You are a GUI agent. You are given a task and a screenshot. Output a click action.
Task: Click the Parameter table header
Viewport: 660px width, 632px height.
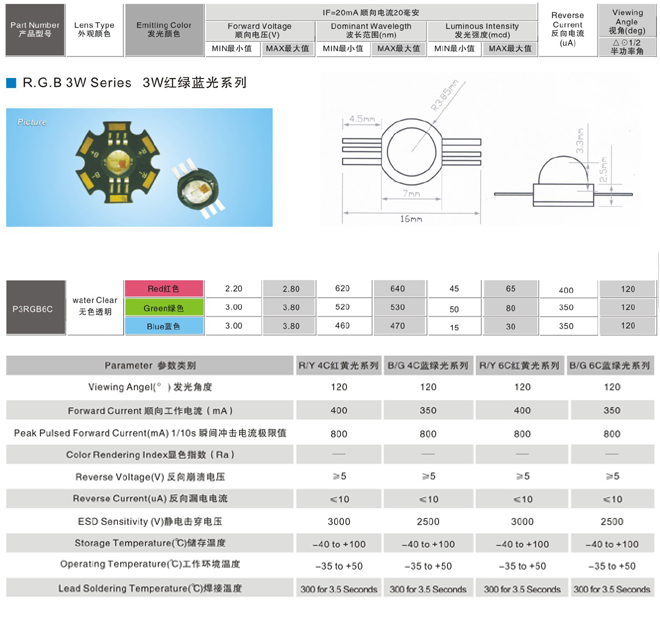pyautogui.click(x=150, y=365)
